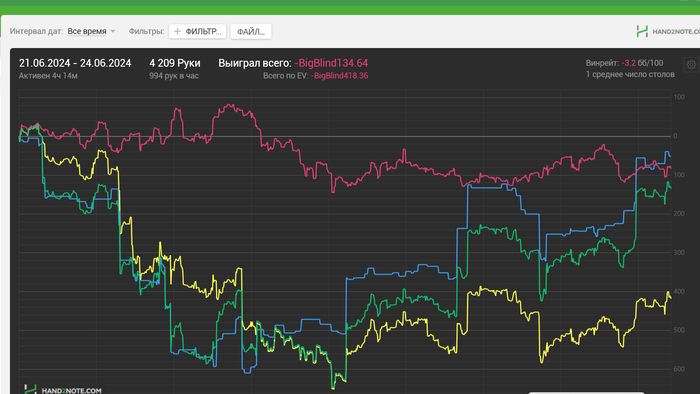This screenshot has width=700, height=394.
Task: Click the pink line peak on the graph
Action: pyautogui.click(x=229, y=106)
